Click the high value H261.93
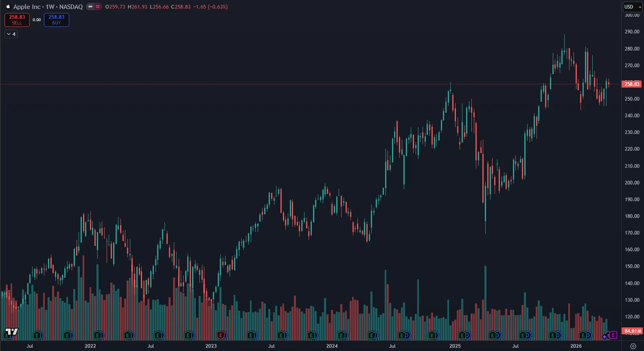The height and width of the screenshot is (351, 644). pos(138,7)
